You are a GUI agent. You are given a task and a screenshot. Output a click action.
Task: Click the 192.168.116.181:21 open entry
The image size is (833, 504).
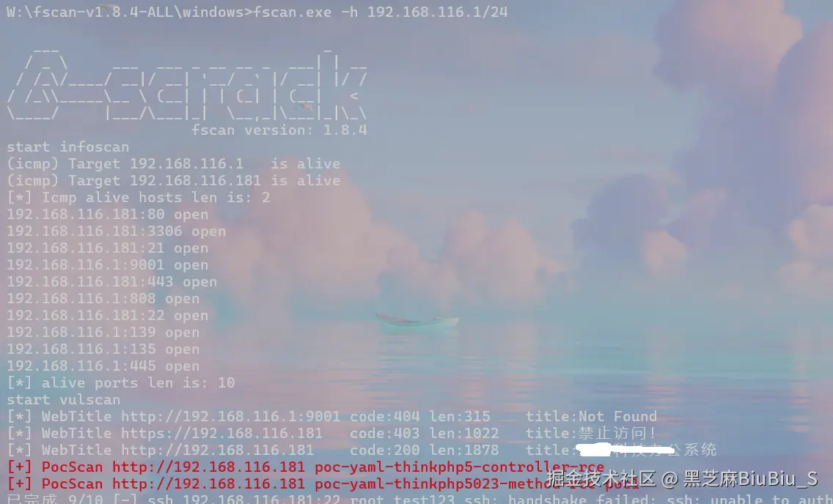coord(107,248)
